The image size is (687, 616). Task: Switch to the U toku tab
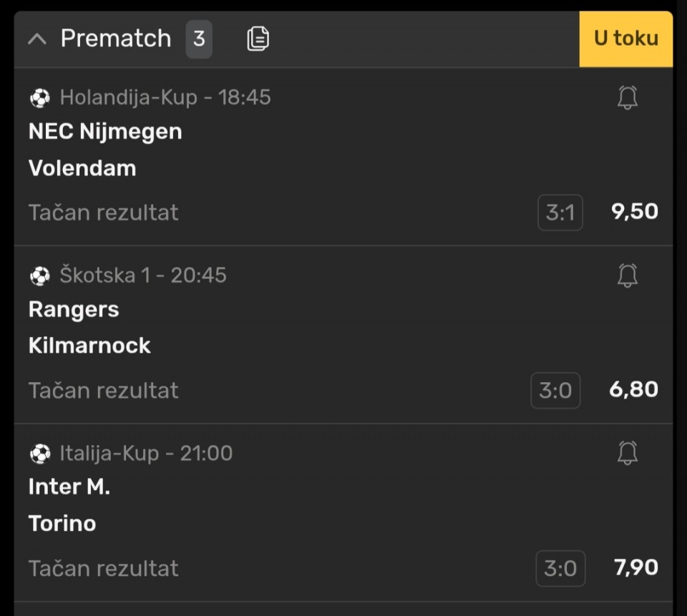point(625,39)
